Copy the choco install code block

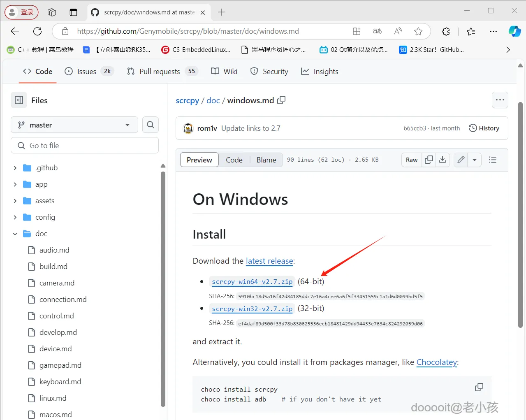[479, 387]
